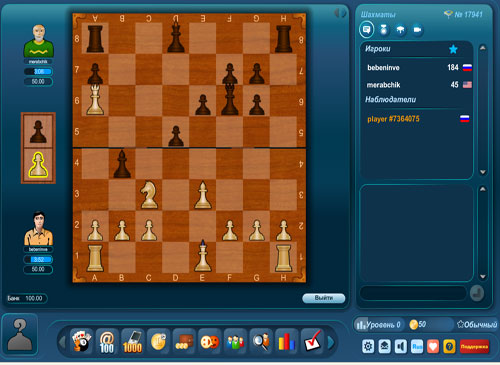Open the search player magnifier icon

click(261, 341)
